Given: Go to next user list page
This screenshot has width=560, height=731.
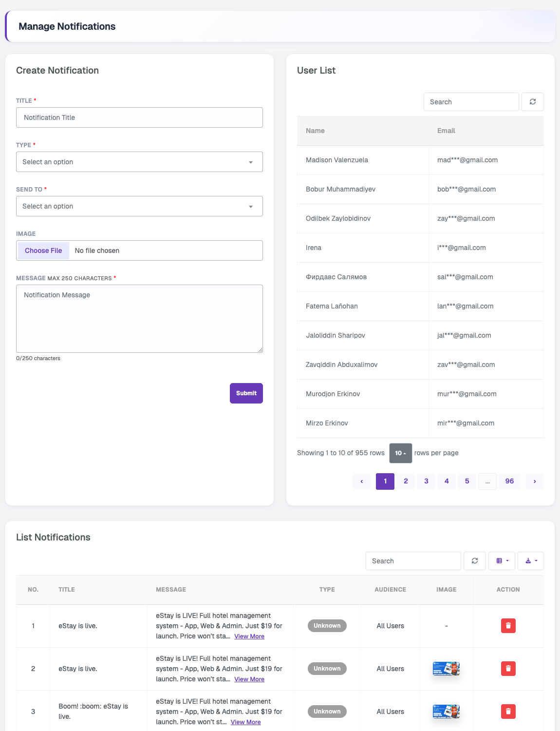Looking at the screenshot, I should pos(535,481).
